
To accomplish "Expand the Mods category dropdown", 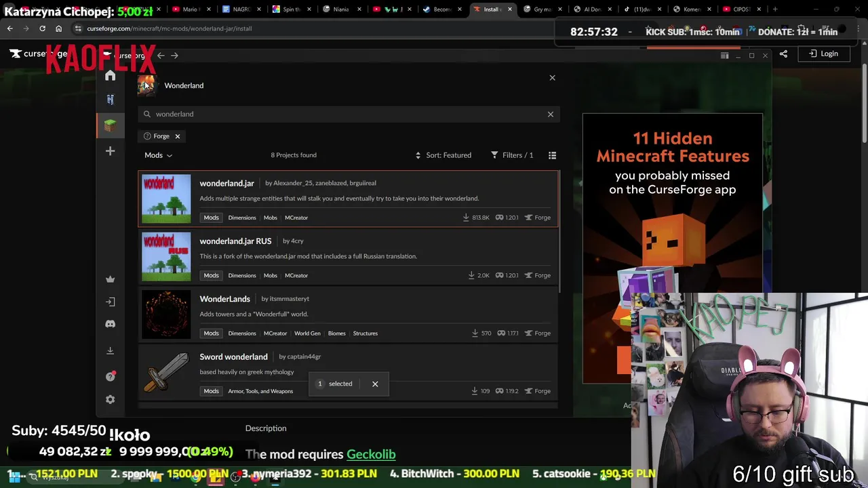I will (x=158, y=155).
